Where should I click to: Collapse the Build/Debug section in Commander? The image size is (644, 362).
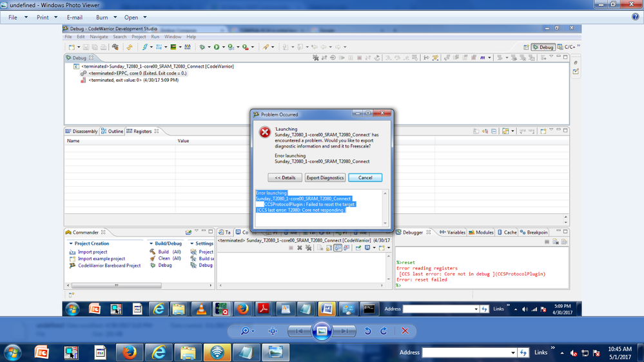151,243
